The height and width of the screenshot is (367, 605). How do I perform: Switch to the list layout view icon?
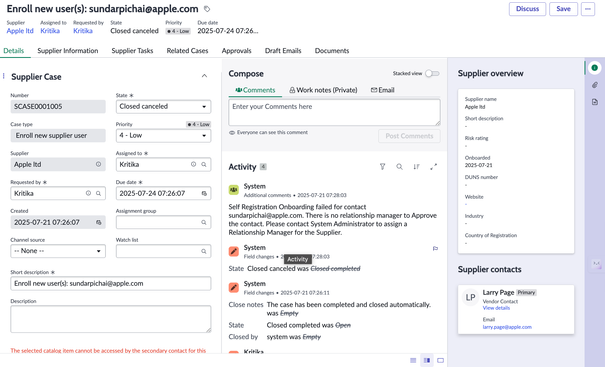click(413, 360)
